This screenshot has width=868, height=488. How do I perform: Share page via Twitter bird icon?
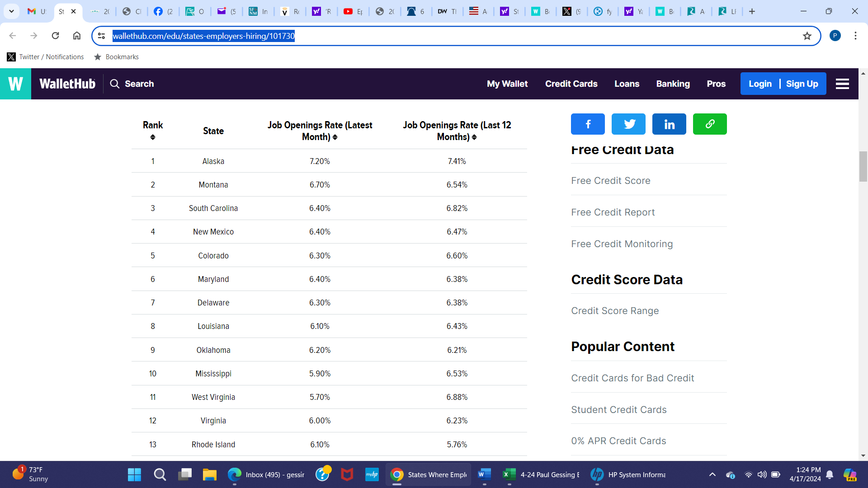[628, 124]
